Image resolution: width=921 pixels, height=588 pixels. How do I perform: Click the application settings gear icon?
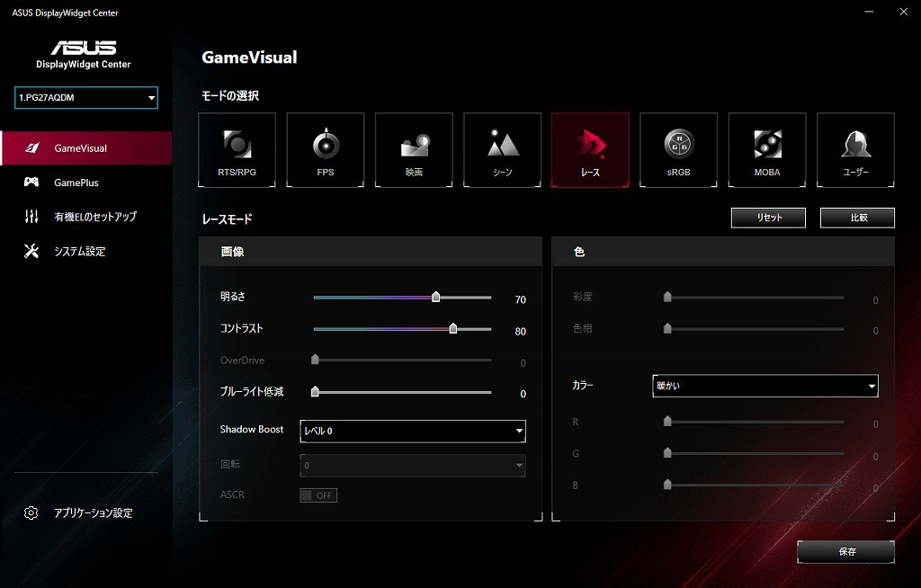31,512
